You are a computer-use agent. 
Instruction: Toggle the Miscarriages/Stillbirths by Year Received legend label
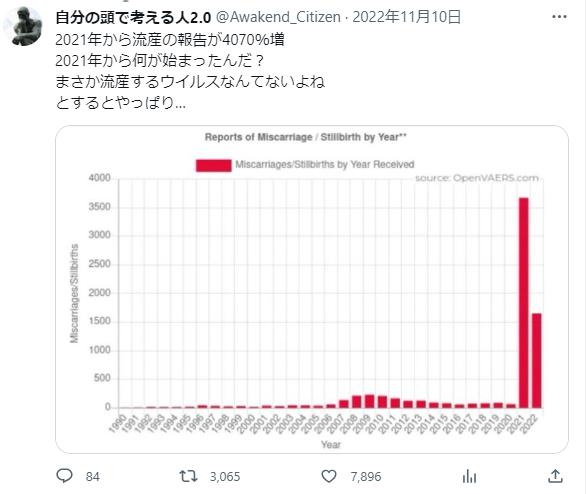coord(325,165)
